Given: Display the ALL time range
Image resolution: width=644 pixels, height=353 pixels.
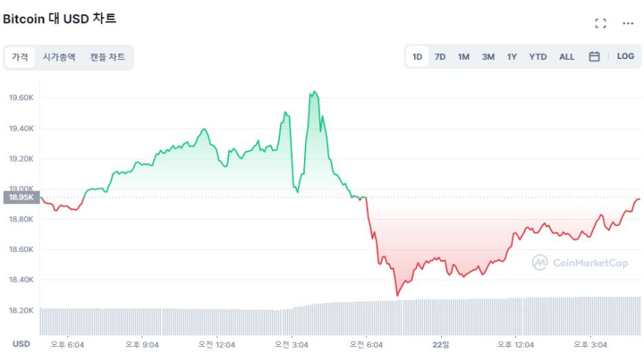Looking at the screenshot, I should 567,56.
